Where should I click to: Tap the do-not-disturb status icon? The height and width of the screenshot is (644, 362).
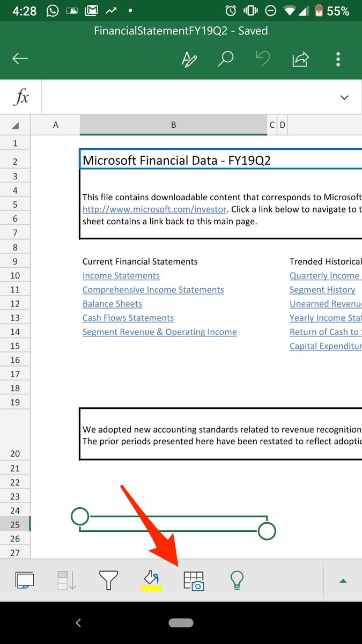click(x=271, y=11)
